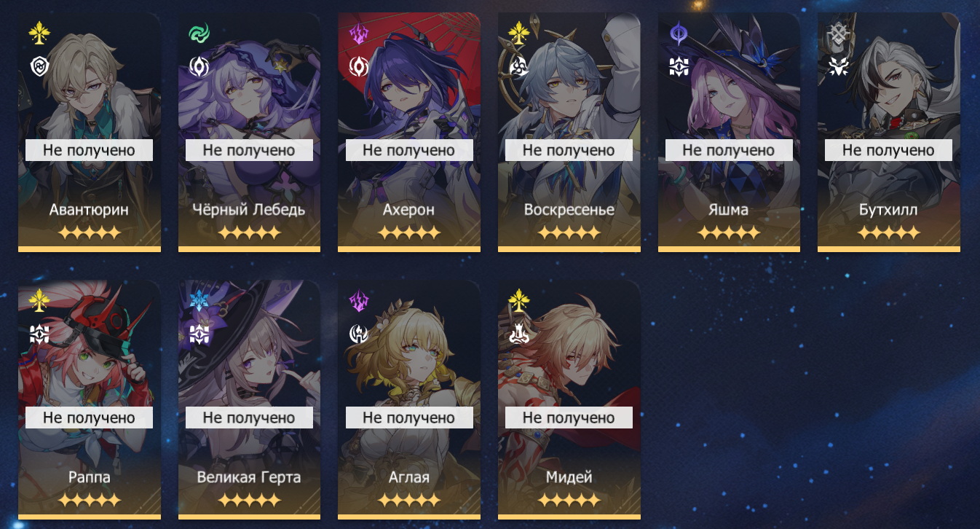Click the star rating under Аглая
The width and height of the screenshot is (980, 529).
click(409, 501)
